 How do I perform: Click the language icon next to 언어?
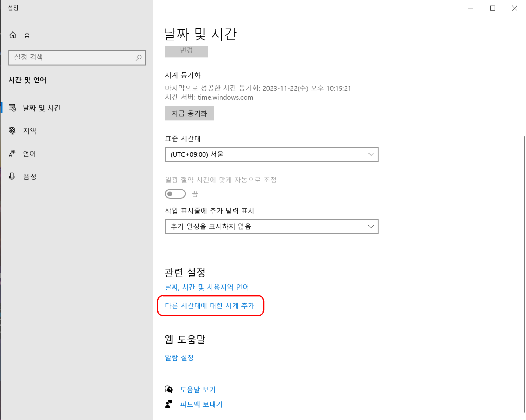pos(12,154)
